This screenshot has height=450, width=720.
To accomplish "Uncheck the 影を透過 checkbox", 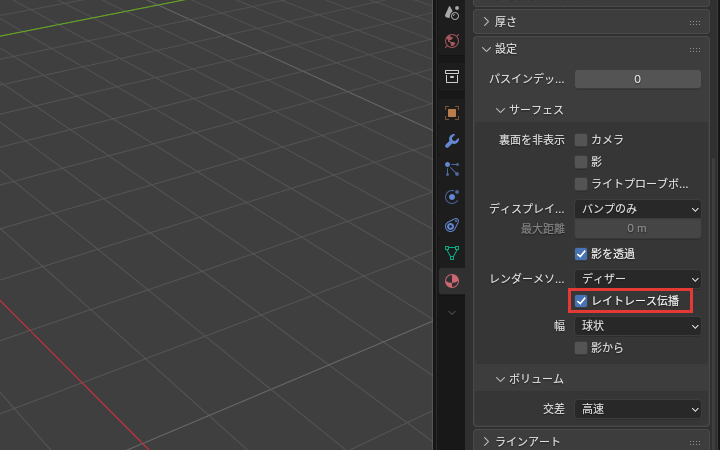I will point(581,254).
